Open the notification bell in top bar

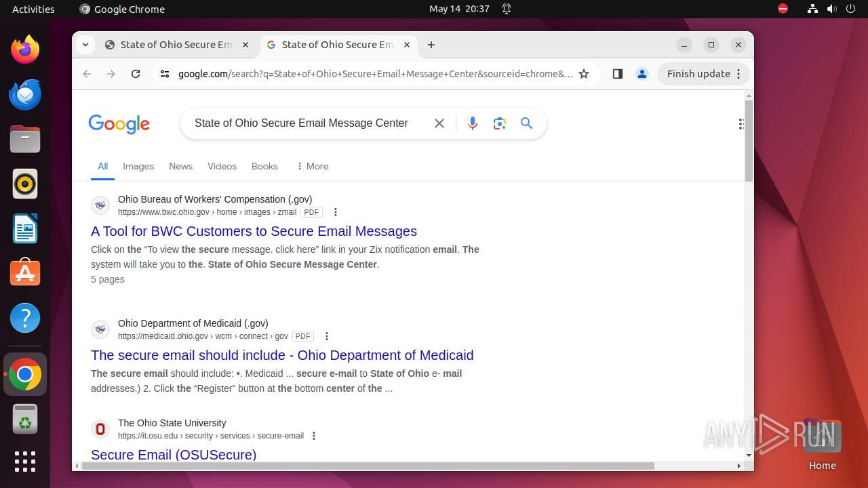507,9
